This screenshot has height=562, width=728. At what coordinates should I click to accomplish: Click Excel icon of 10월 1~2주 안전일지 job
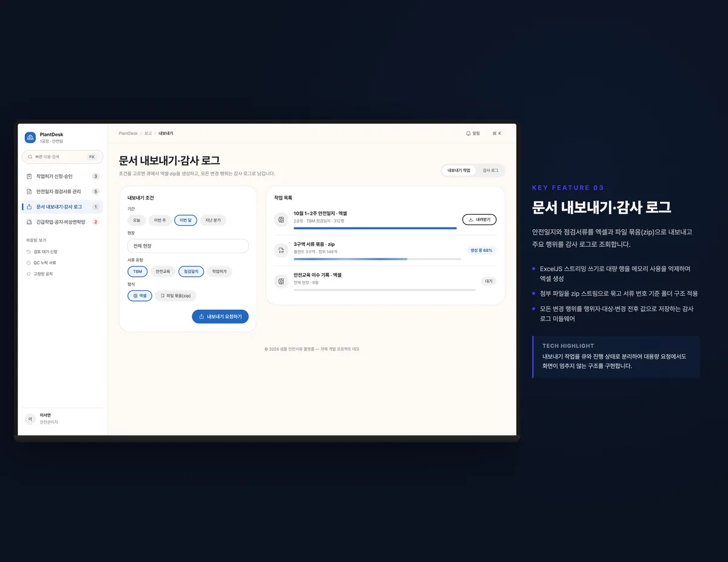pos(280,220)
